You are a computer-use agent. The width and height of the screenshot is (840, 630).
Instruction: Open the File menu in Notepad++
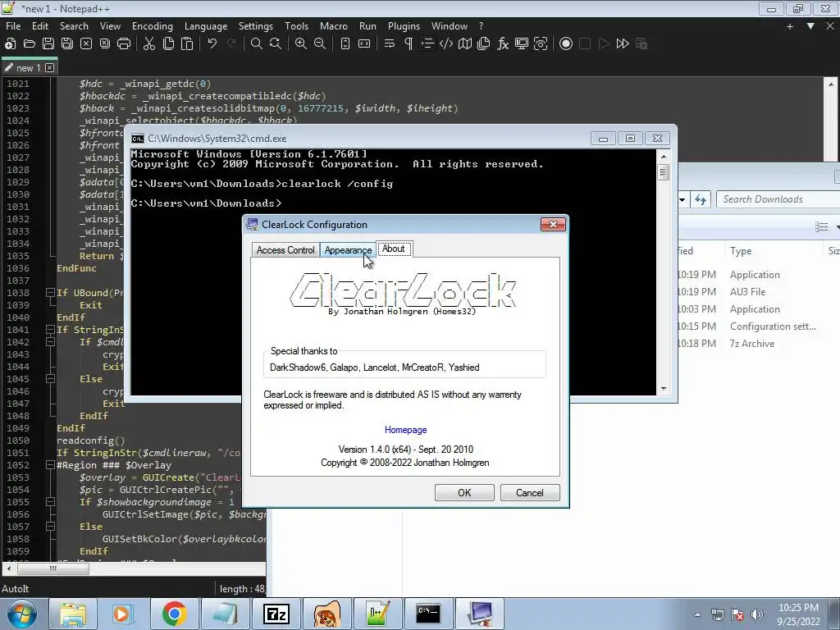[13, 25]
